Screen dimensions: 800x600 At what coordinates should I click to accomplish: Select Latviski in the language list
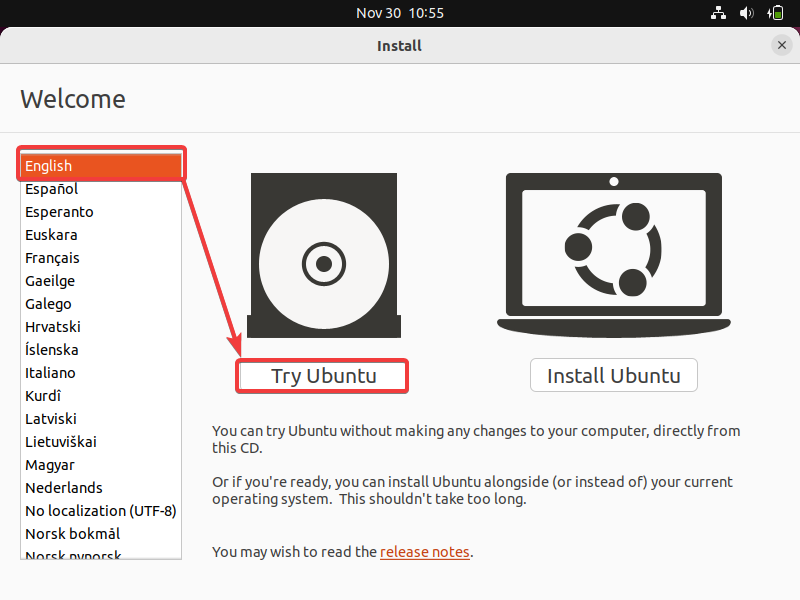tap(101, 418)
